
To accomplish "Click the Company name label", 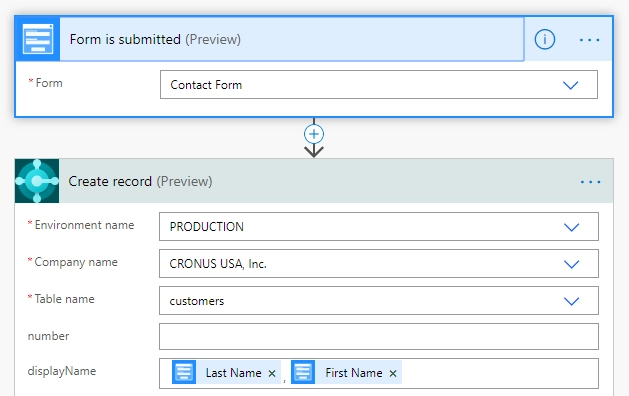I will [x=76, y=262].
